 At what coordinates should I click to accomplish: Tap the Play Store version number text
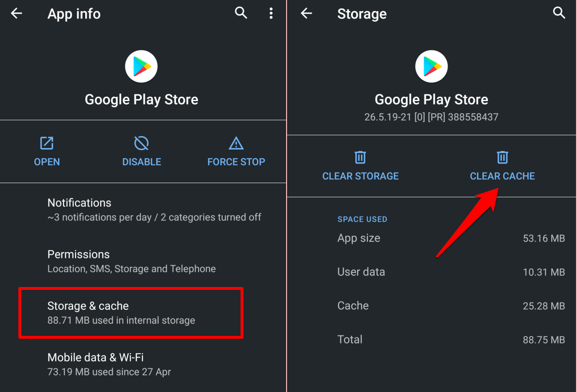pyautogui.click(x=431, y=117)
